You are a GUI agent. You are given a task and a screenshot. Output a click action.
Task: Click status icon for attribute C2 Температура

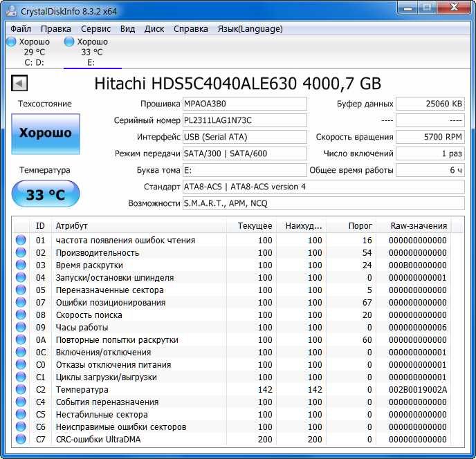click(21, 389)
